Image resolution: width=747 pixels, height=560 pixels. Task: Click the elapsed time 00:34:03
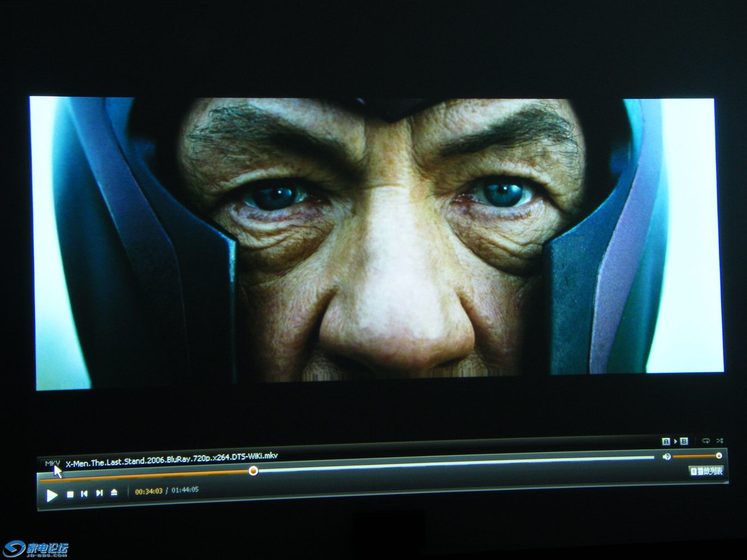[149, 492]
